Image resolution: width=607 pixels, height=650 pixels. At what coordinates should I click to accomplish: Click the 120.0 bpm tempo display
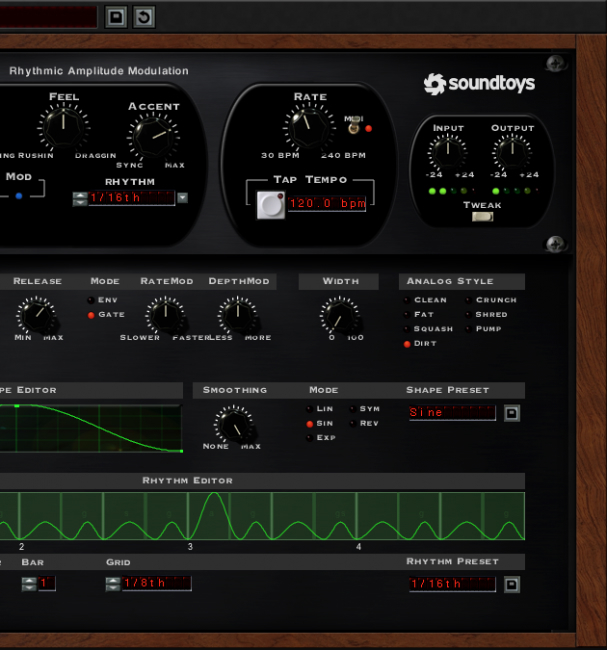pyautogui.click(x=327, y=204)
